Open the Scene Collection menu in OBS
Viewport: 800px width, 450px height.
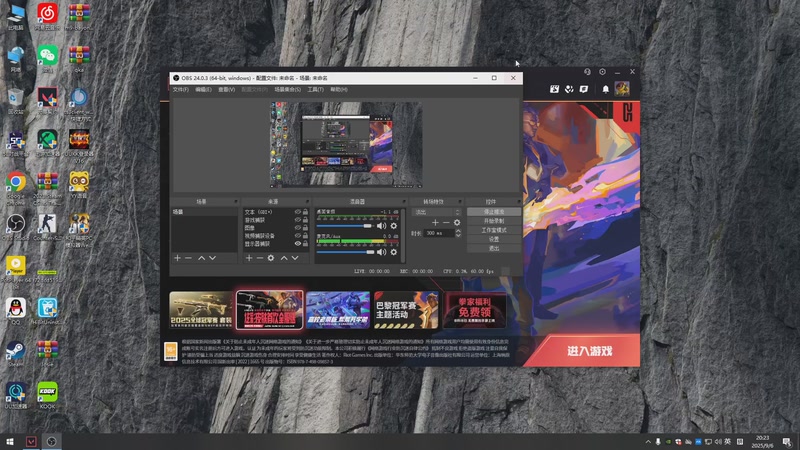coord(288,90)
